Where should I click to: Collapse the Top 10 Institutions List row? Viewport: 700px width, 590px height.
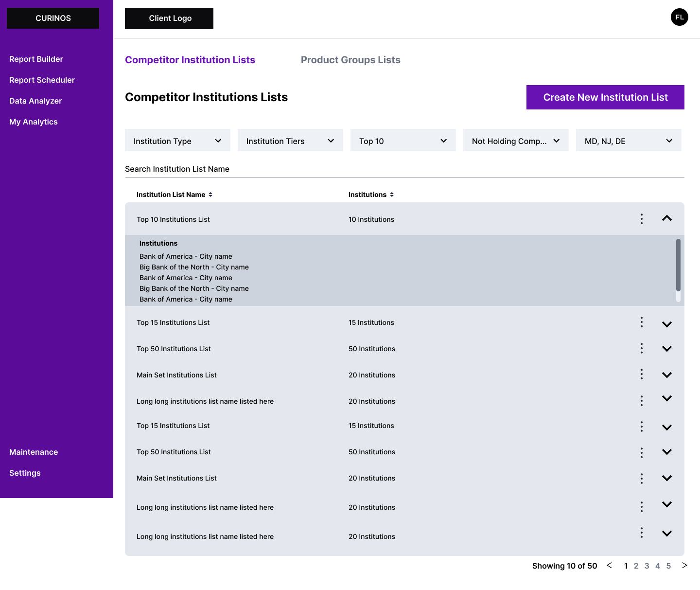tap(667, 218)
